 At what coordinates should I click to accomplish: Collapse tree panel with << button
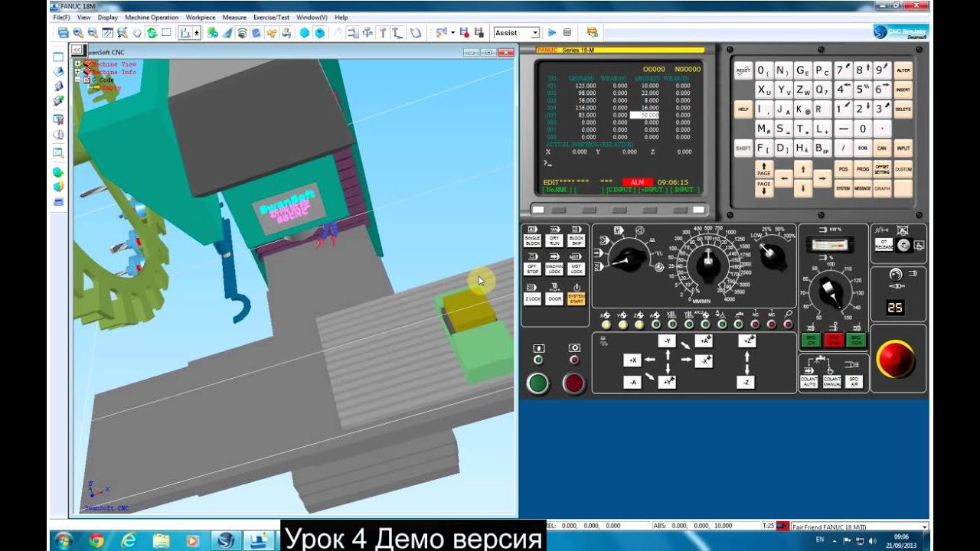click(77, 50)
